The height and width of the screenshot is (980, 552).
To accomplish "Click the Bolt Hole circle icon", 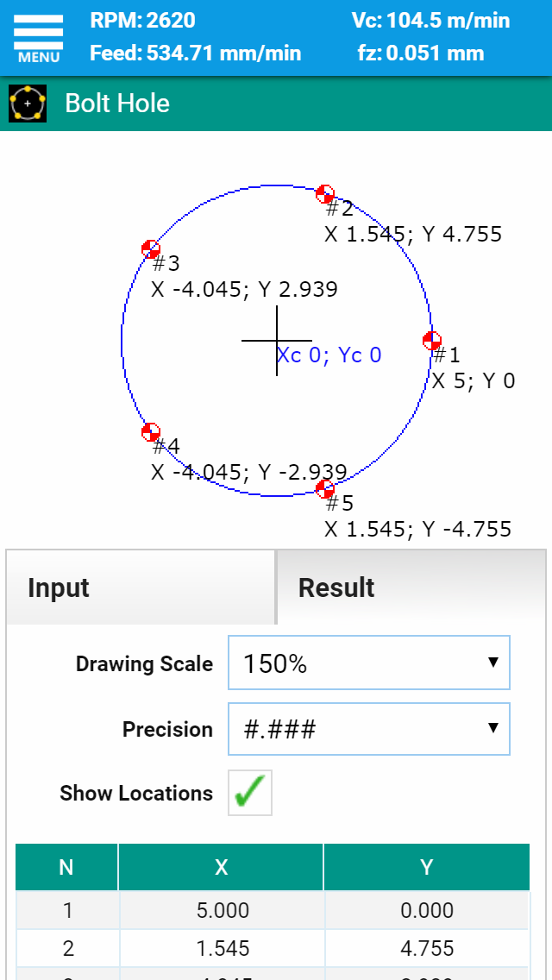I will [x=28, y=104].
